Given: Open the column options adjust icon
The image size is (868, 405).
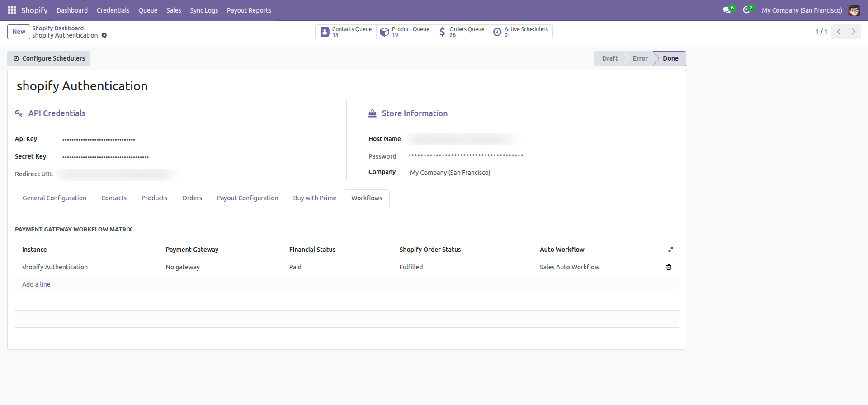Looking at the screenshot, I should pos(670,250).
